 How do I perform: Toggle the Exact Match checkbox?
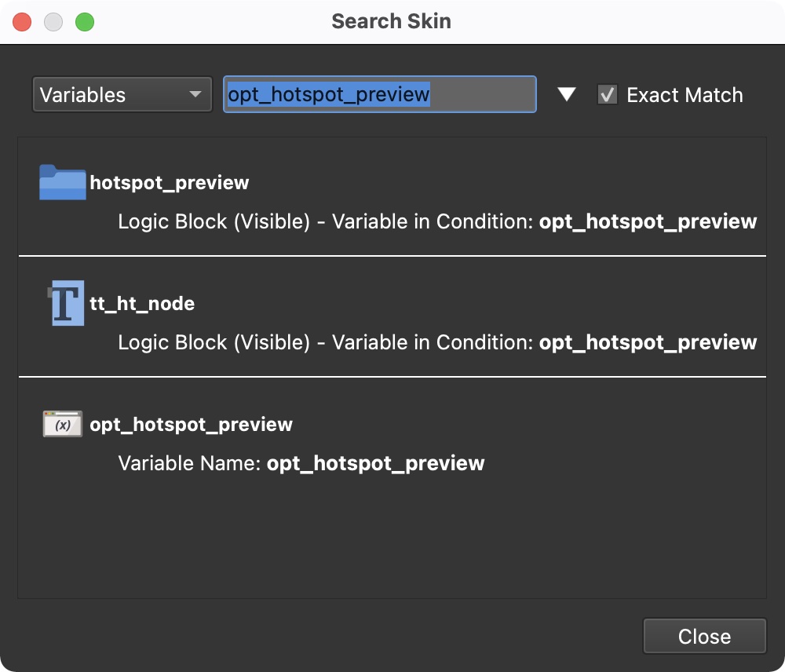[x=607, y=95]
